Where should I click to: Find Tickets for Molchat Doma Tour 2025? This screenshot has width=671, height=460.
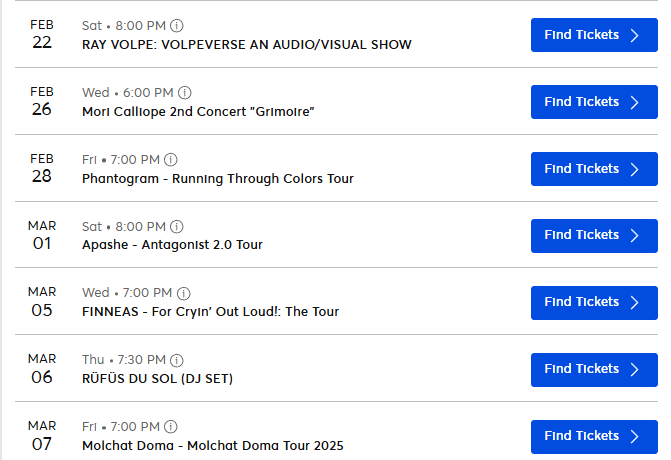[594, 436]
